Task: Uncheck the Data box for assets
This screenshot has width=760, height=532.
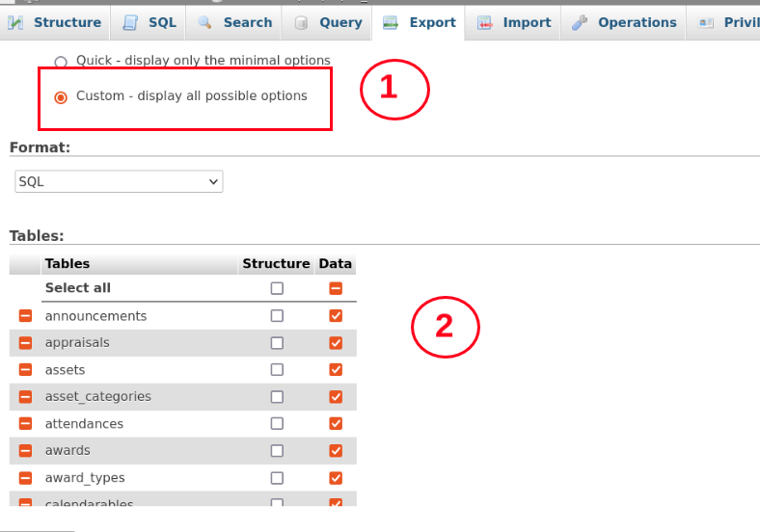Action: 336,370
